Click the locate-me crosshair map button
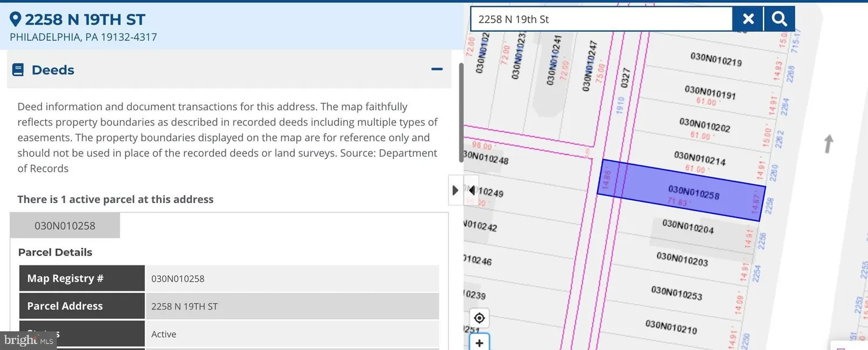This screenshot has height=350, width=868. pyautogui.click(x=479, y=318)
